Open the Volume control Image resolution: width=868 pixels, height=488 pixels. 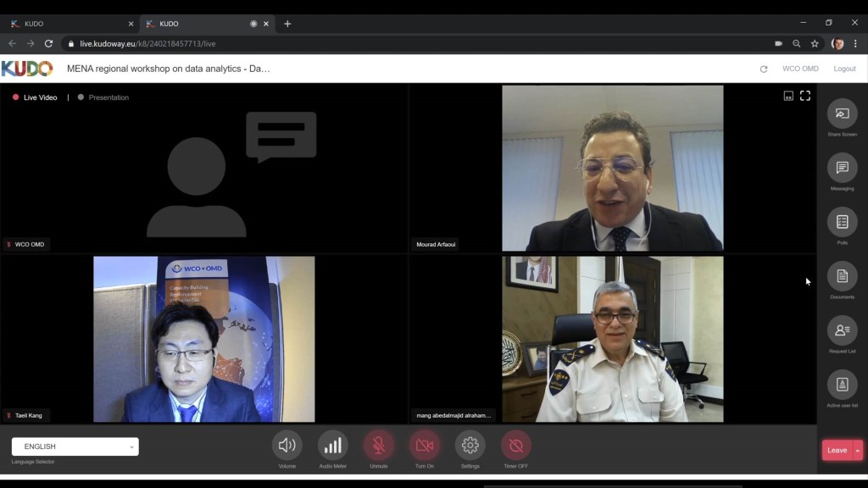tap(287, 445)
